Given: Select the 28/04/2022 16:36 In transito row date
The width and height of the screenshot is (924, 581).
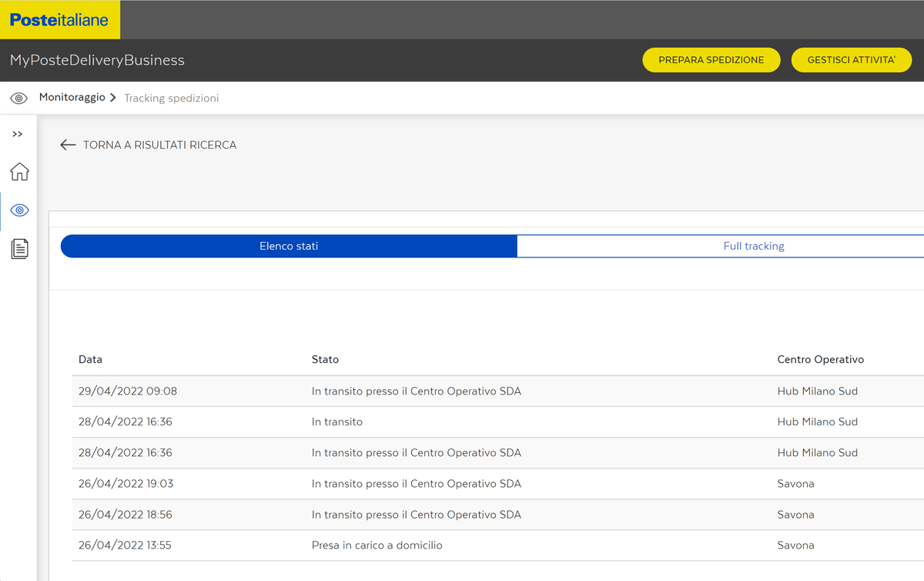Looking at the screenshot, I should (x=126, y=422).
